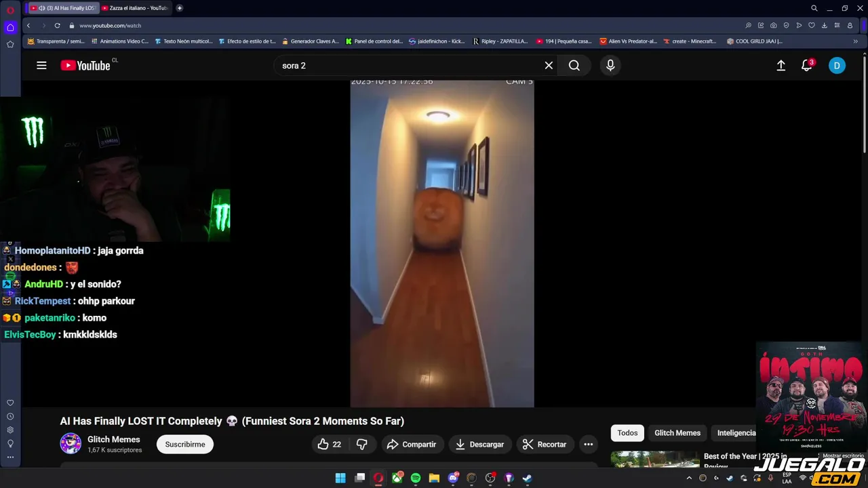868x488 pixels.
Task: Open 'COOL GIRLD JAAJ' bookmark
Action: (754, 41)
